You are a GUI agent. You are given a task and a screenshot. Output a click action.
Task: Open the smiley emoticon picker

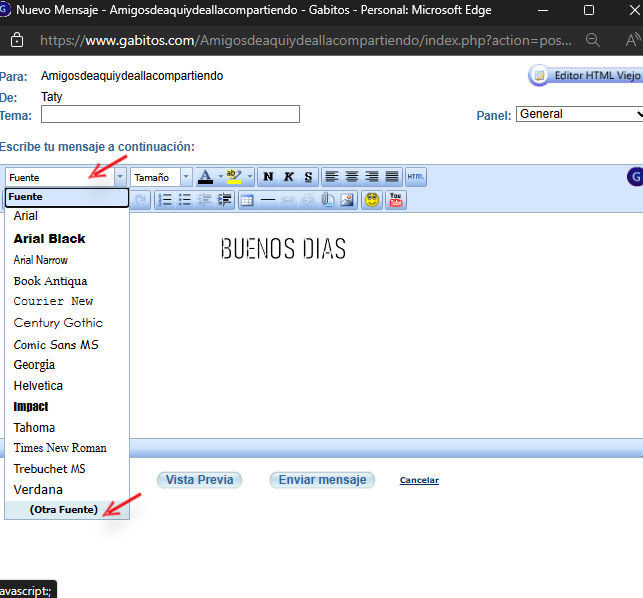372,200
